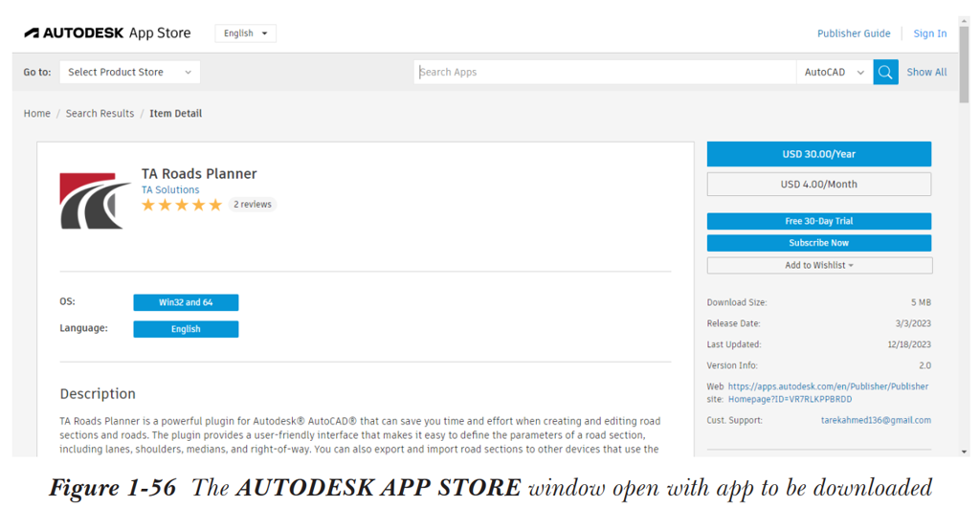This screenshot has height=507, width=980.
Task: Go back to Search Results breadcrumb
Action: (x=100, y=114)
